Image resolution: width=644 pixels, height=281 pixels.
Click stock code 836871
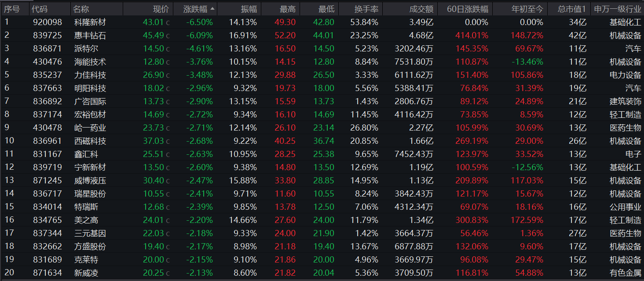(x=48, y=48)
